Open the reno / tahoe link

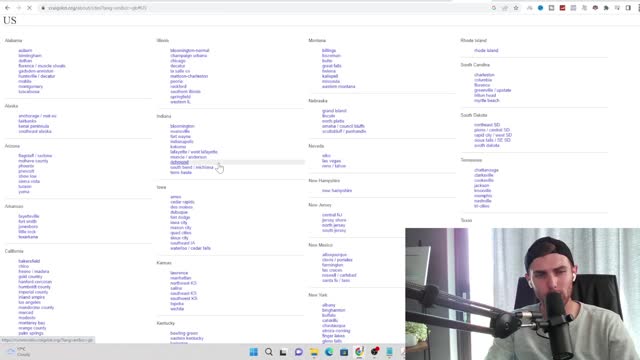(x=334, y=166)
